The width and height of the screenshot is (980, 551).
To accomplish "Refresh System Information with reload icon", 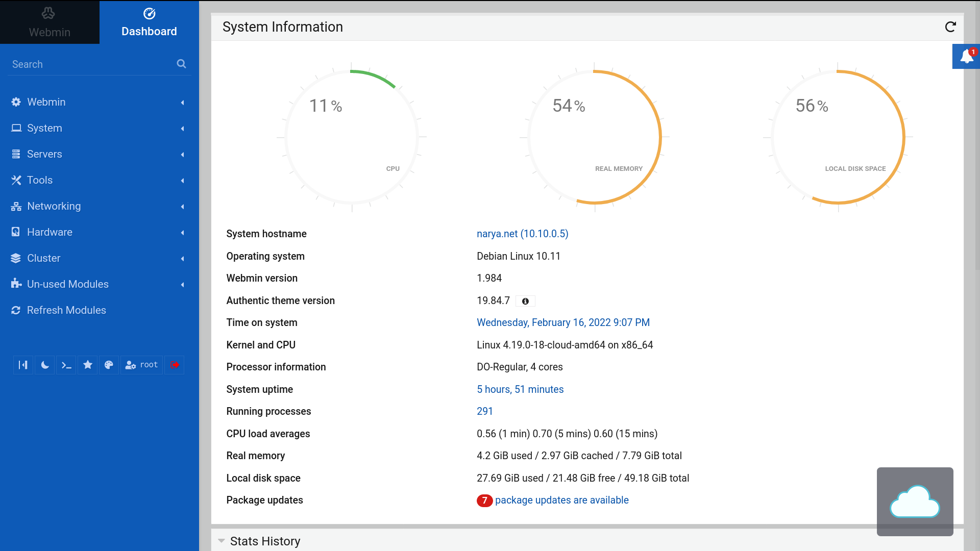I will coord(950,27).
